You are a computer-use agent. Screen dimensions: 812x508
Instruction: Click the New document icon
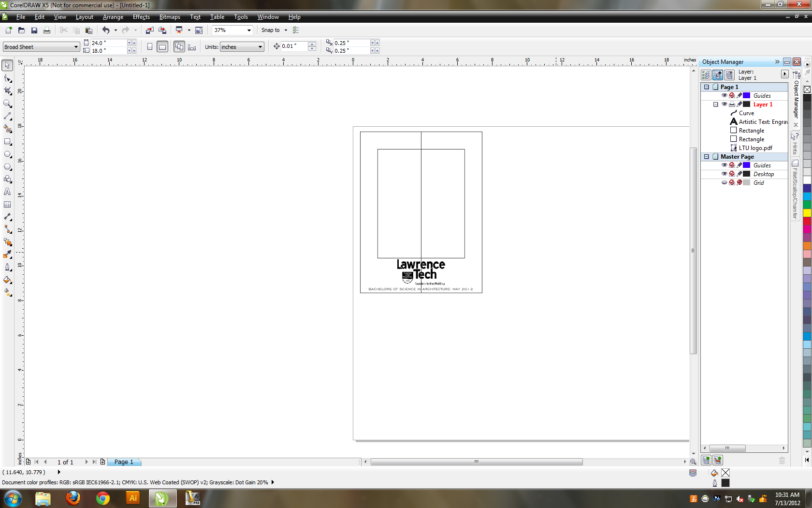pyautogui.click(x=8, y=30)
